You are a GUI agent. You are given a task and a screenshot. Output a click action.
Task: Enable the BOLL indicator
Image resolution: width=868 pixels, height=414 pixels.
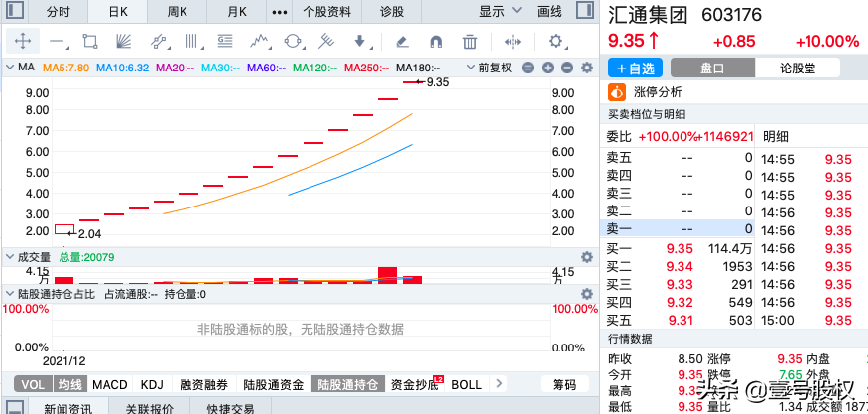point(466,384)
